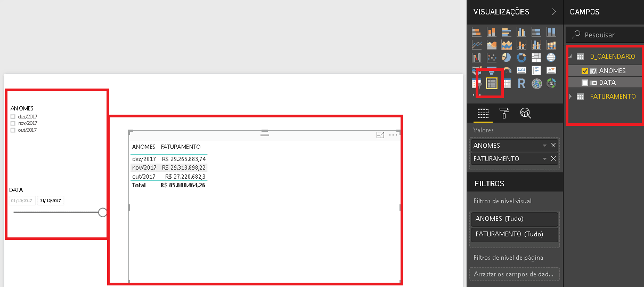Select the area chart visualization
Viewport: 644px width, 287px height.
pos(492,45)
